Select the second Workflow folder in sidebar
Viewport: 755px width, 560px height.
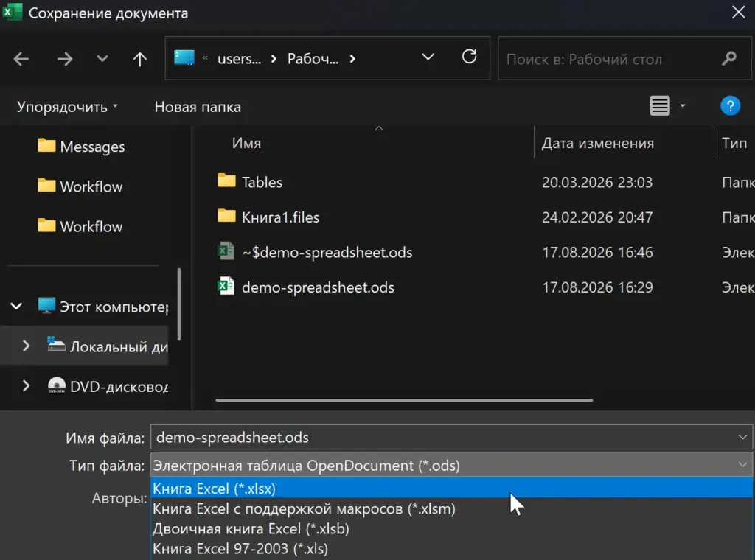[x=80, y=226]
